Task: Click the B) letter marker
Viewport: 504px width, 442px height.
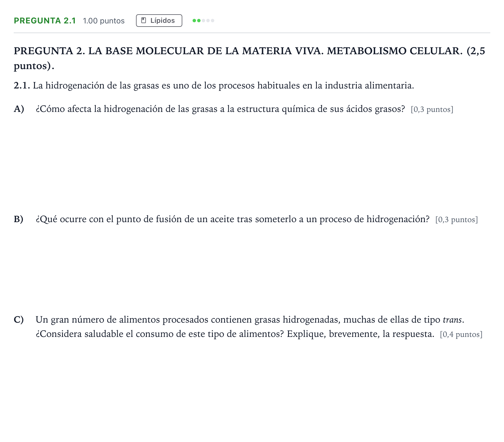Action: [x=19, y=219]
